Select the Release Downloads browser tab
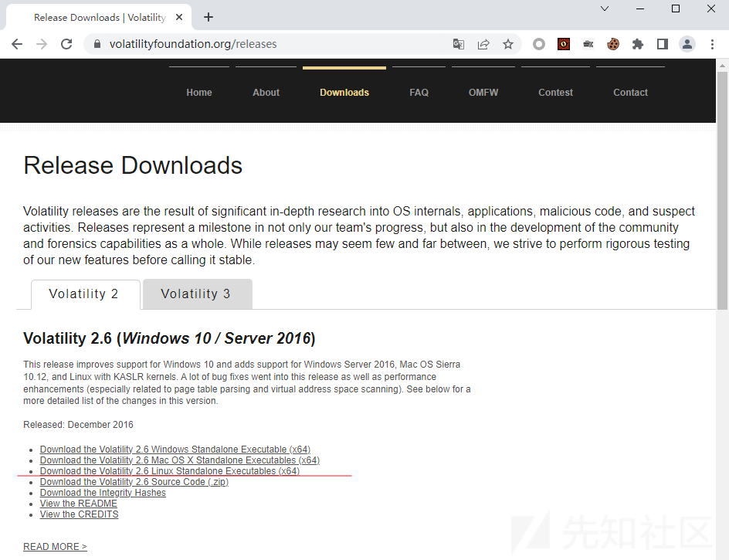 coord(99,17)
